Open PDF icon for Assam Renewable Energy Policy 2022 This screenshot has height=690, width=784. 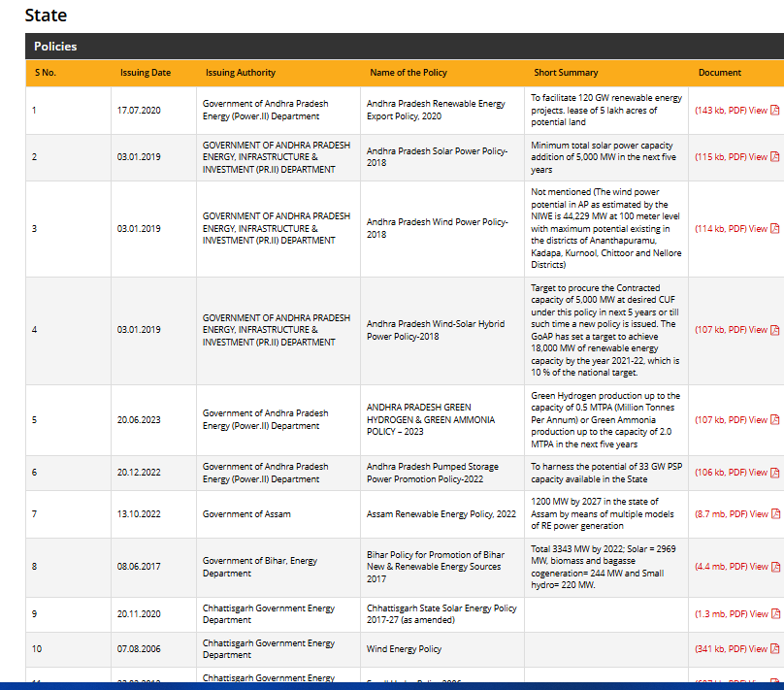point(774,514)
